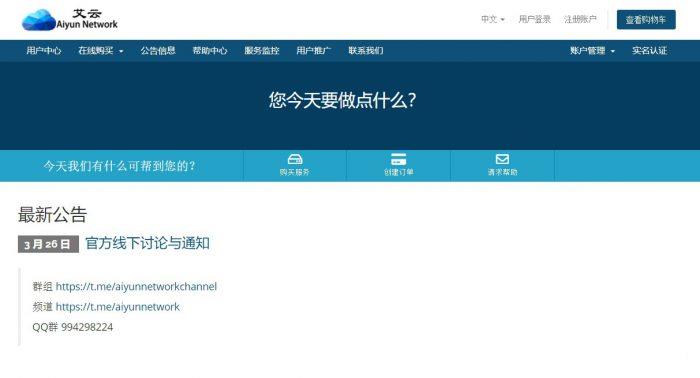Click 今天我们有什么可帮到您的? text
The height and width of the screenshot is (378, 700).
120,166
